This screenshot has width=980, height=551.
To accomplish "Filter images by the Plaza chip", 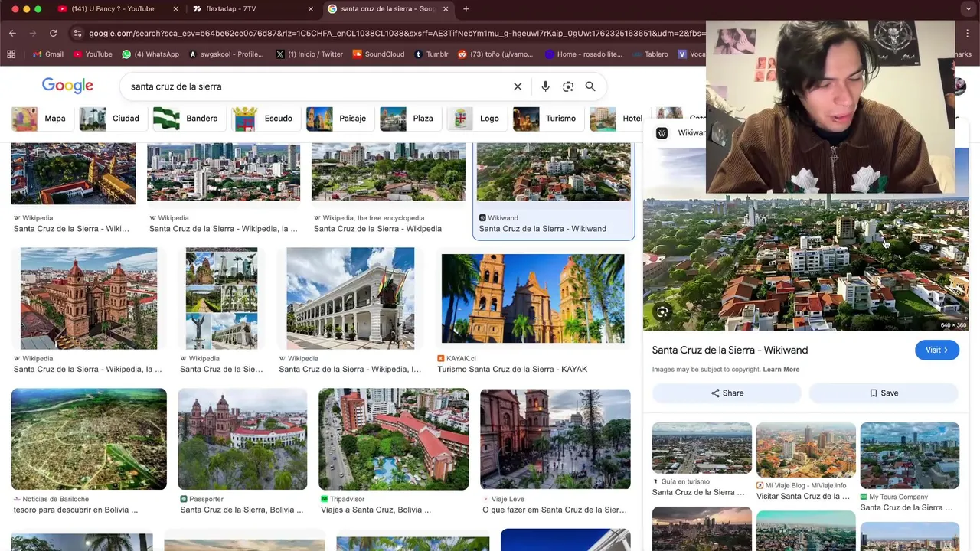I will [408, 119].
